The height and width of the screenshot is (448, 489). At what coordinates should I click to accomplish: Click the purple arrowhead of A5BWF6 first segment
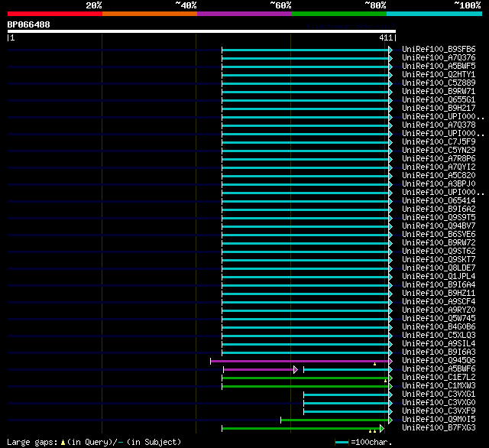[296, 370]
